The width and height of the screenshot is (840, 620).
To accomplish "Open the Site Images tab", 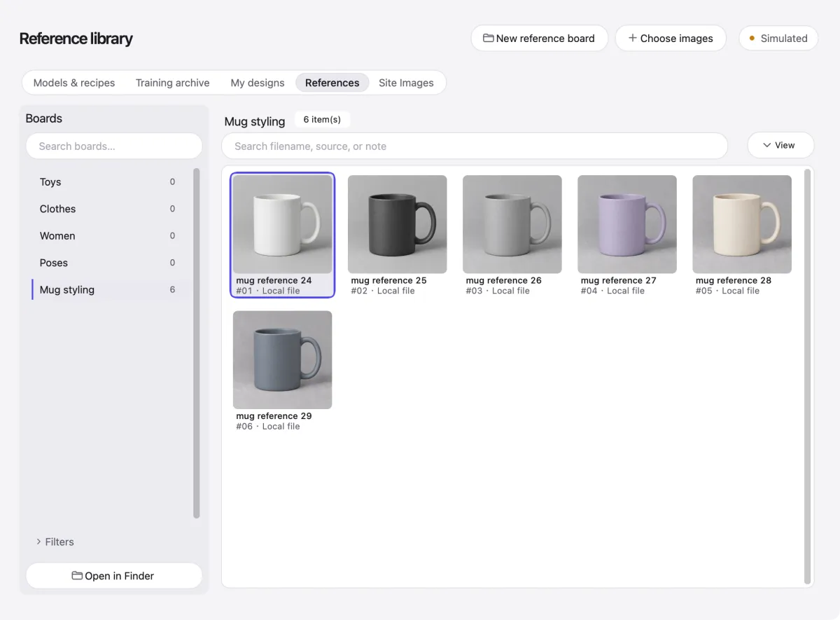I will pyautogui.click(x=406, y=83).
